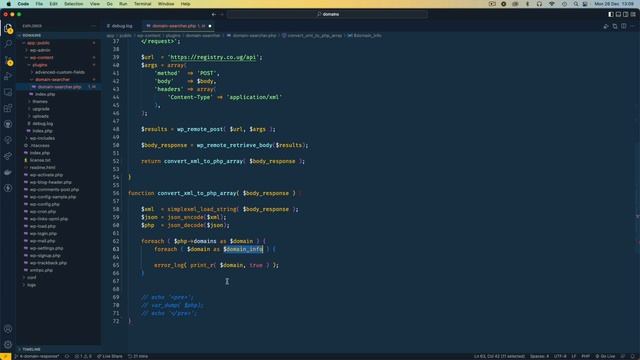This screenshot has height=360, width=640.
Task: Open the Run menu
Action: pos(123,4)
